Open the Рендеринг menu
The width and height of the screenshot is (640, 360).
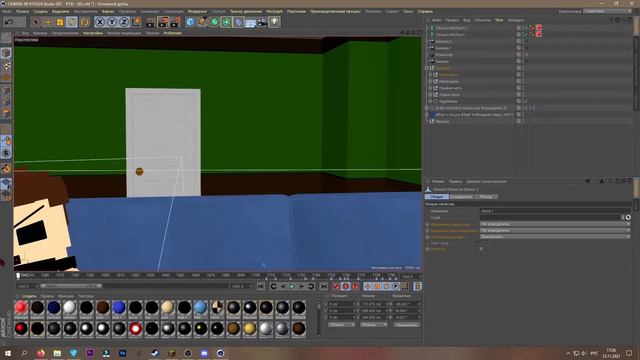point(198,11)
